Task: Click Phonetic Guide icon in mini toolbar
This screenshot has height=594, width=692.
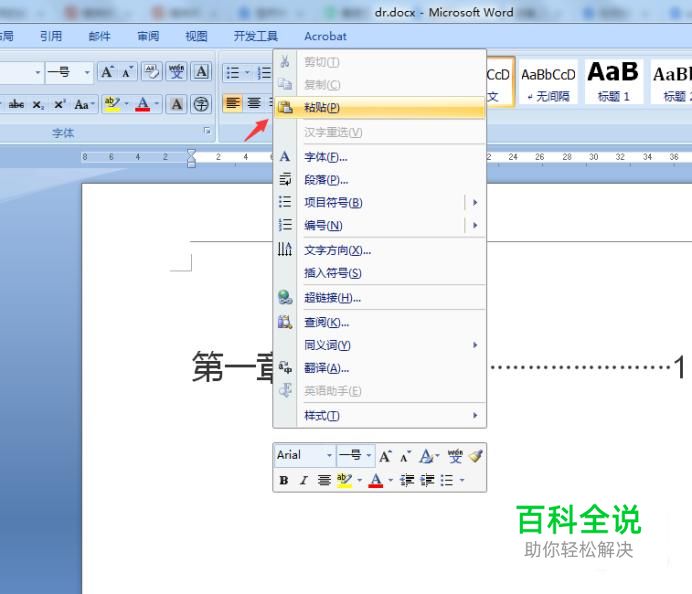Action: pos(455,456)
